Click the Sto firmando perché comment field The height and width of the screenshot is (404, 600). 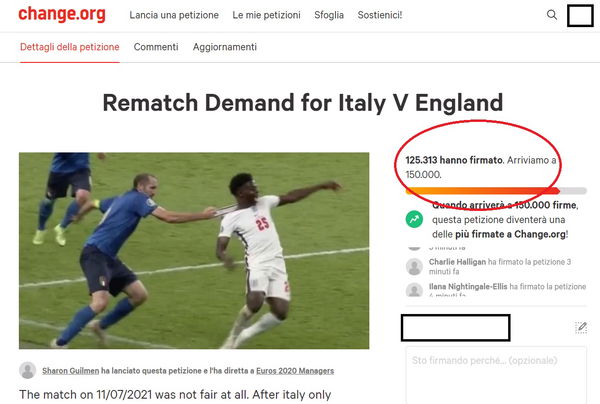coord(496,375)
